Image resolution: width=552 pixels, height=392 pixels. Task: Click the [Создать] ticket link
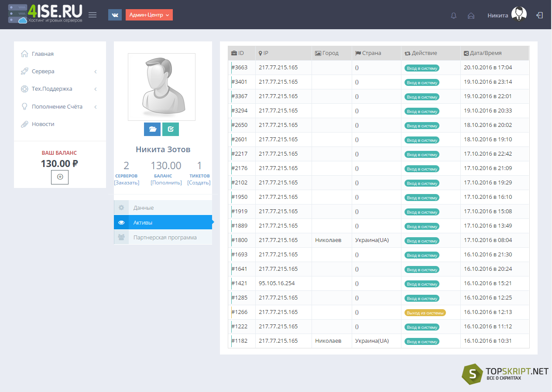199,183
